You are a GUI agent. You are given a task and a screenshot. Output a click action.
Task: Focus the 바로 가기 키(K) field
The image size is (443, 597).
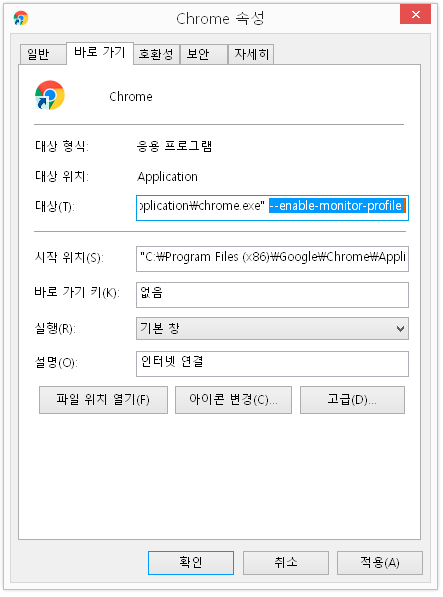272,295
